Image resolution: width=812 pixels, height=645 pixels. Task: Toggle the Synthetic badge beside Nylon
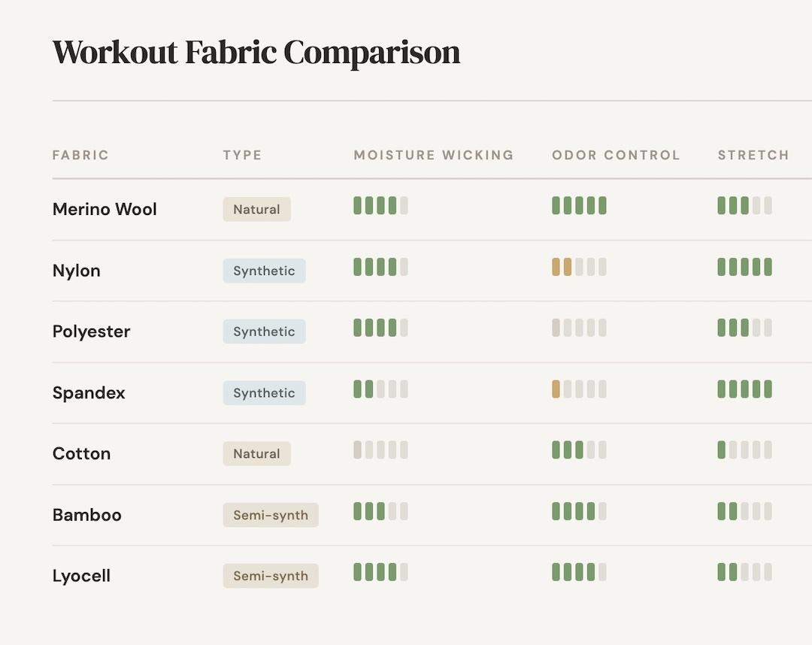264,271
